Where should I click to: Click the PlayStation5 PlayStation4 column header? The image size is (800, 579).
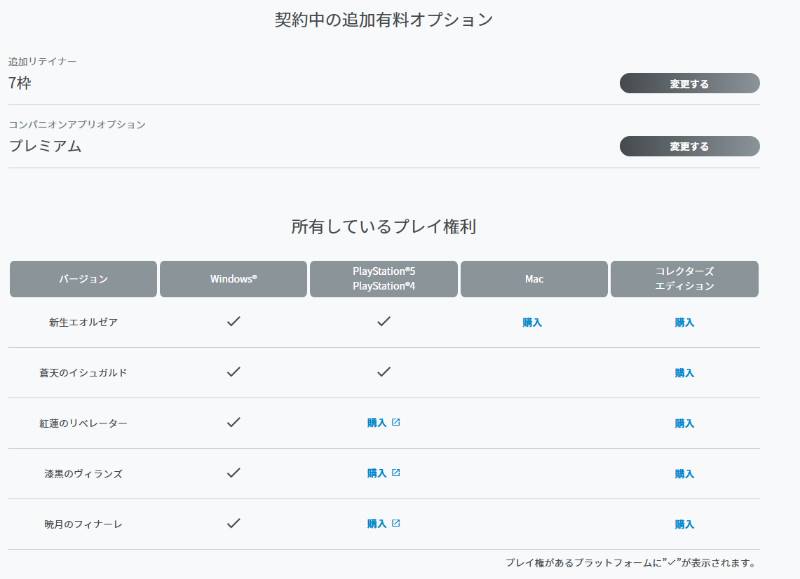coord(384,279)
